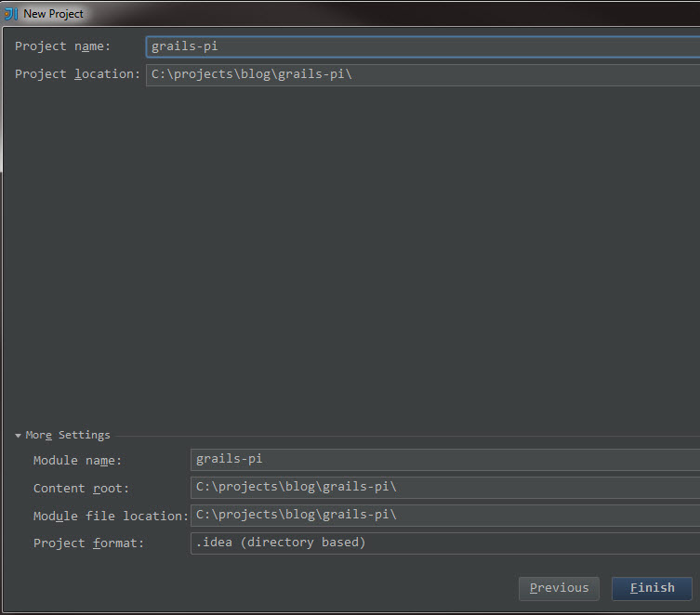Click the IntelliJ icon in the title bar
Screen dimensions: 700x615
tap(11, 14)
